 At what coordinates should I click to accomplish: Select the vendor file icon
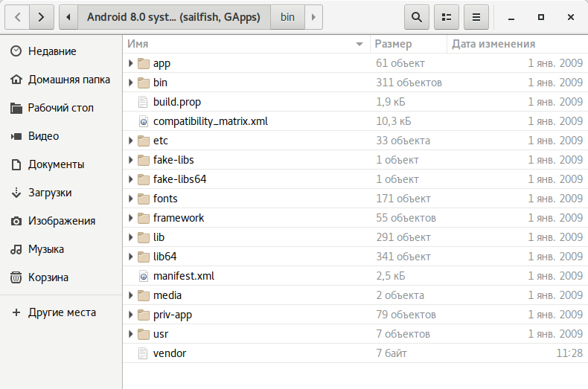click(143, 353)
